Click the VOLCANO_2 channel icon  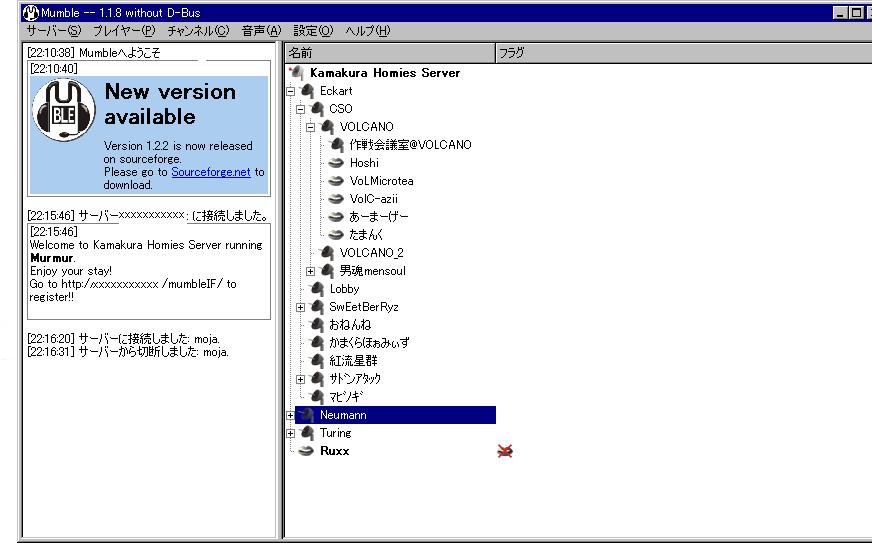click(327, 253)
